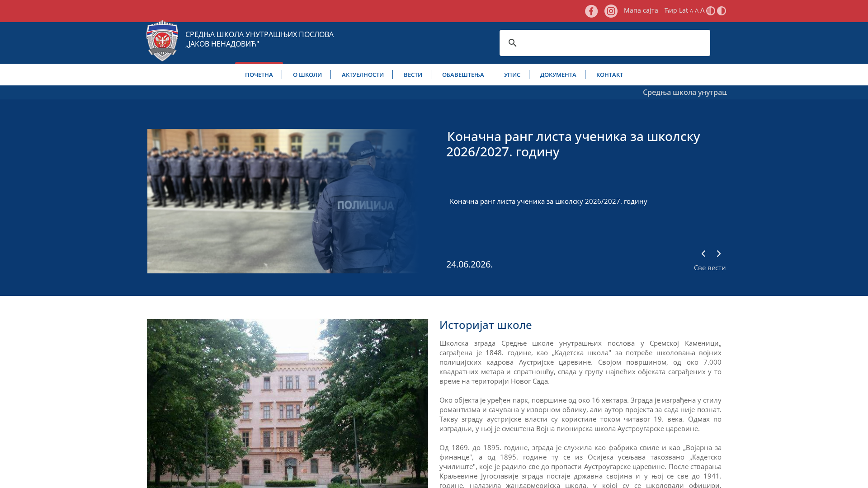This screenshot has height=488, width=868.
Task: Go to previous news slide arrow
Action: (703, 254)
